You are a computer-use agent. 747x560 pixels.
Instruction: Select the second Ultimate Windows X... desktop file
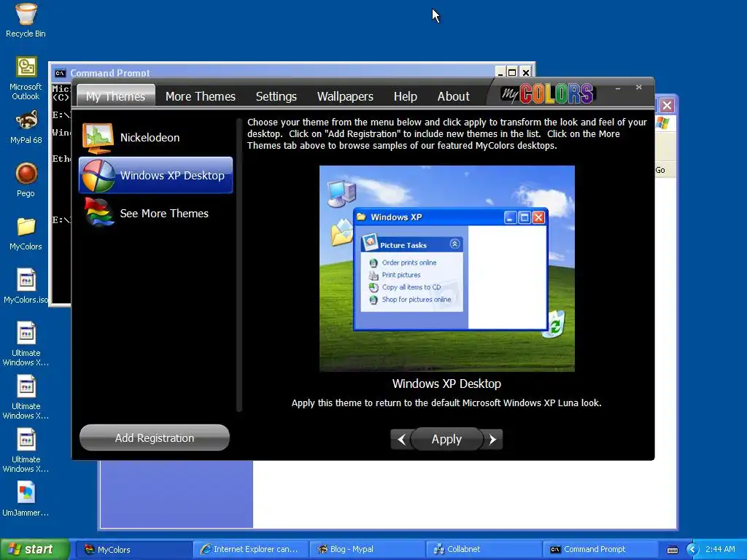[x=26, y=386]
